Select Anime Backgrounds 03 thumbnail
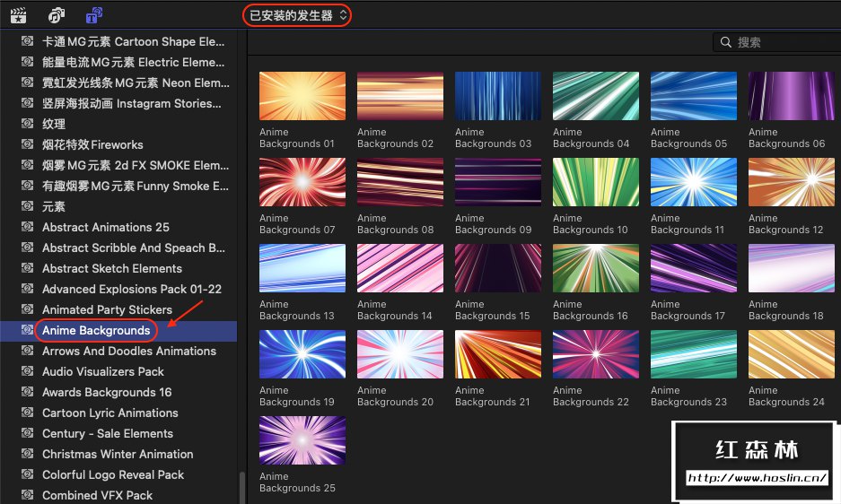The image size is (841, 504). pyautogui.click(x=498, y=96)
